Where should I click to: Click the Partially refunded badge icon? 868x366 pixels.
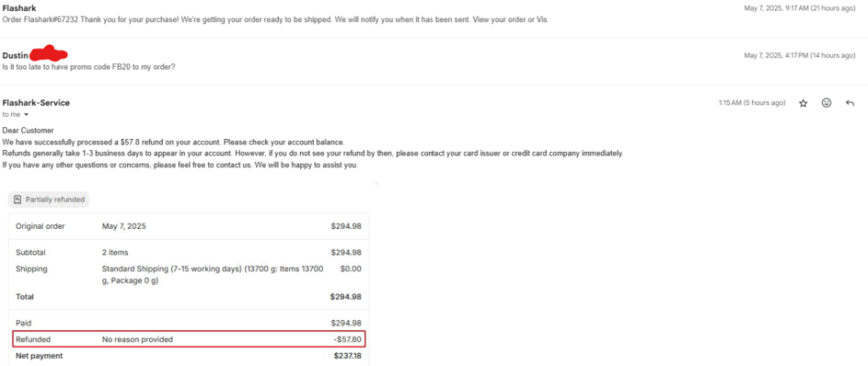tap(17, 199)
